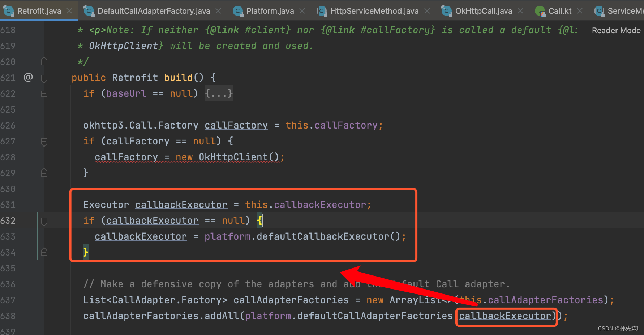Close the OkHttpCall.java tab
The height and width of the screenshot is (335, 644).
(x=520, y=11)
